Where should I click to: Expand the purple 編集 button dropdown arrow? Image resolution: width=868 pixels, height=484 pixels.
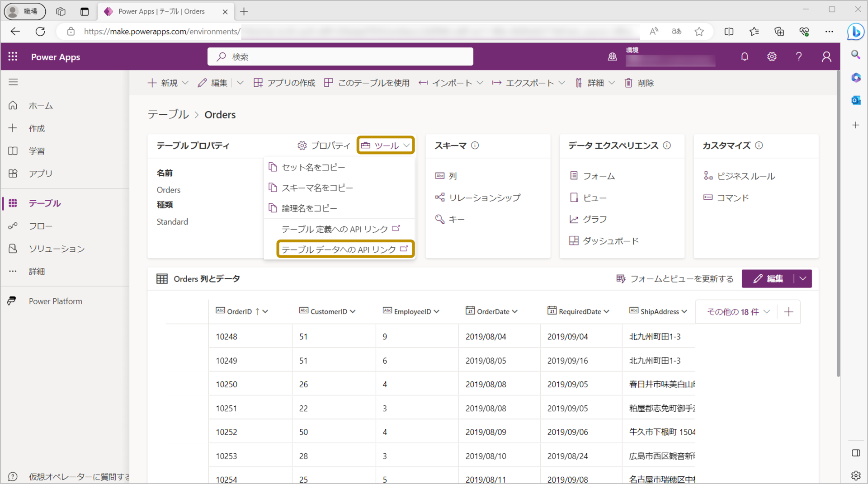(803, 279)
